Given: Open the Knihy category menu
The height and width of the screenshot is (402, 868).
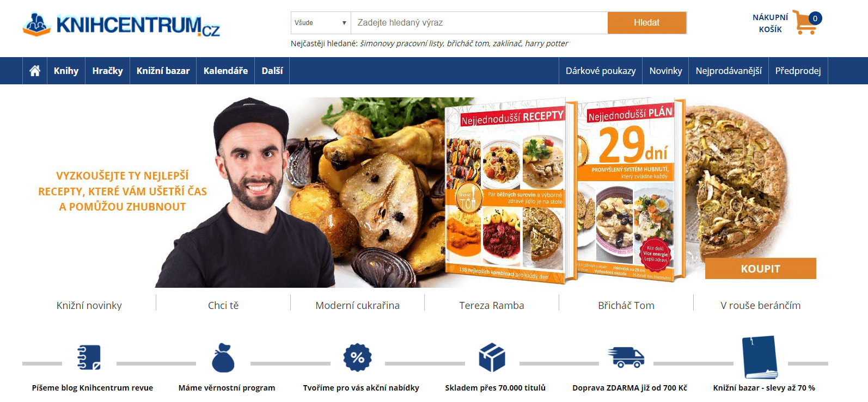Looking at the screenshot, I should tap(66, 71).
